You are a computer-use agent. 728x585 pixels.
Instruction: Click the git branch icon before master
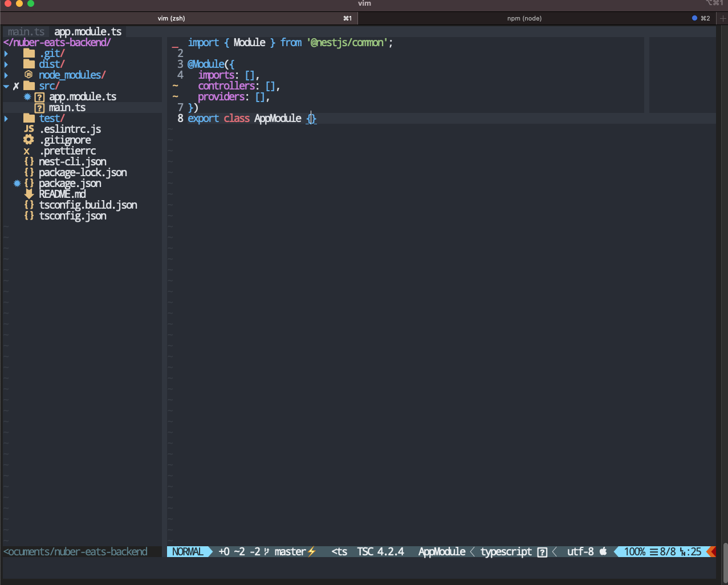click(x=266, y=552)
